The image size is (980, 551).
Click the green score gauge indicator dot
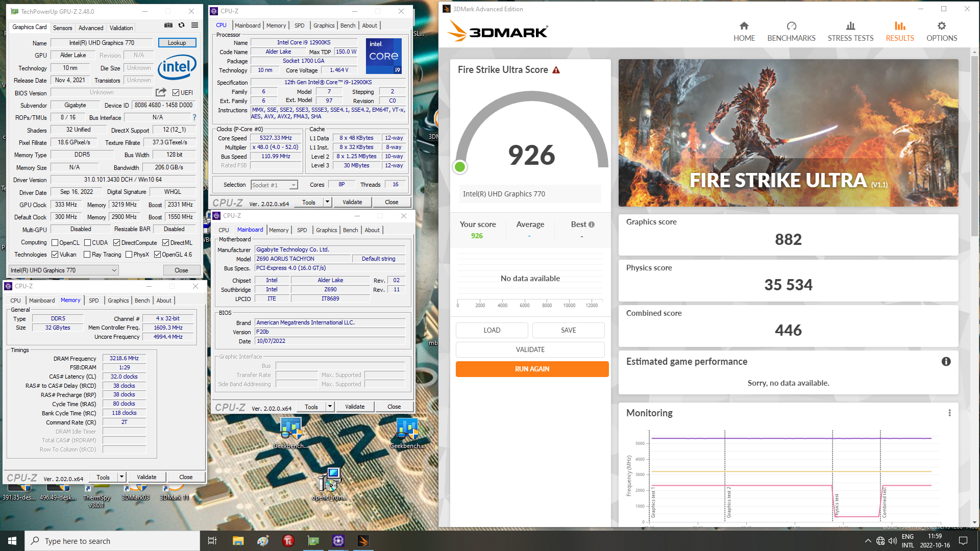tap(460, 167)
